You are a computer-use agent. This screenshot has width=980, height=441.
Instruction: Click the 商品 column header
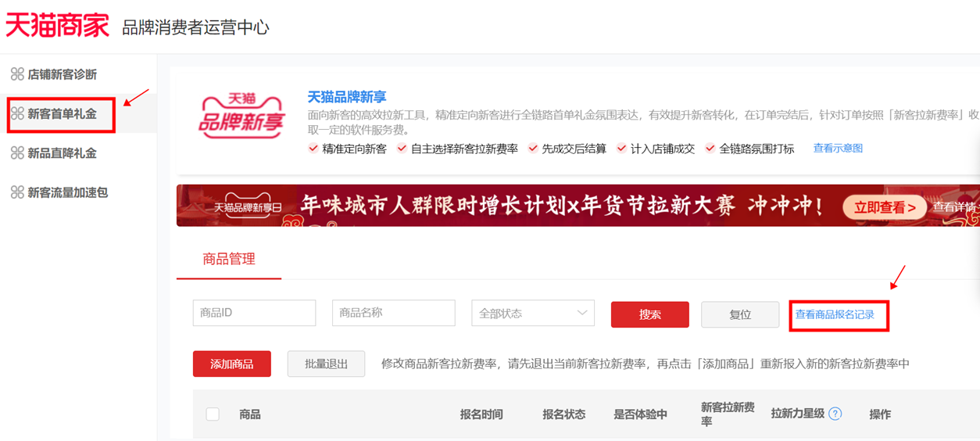click(250, 414)
